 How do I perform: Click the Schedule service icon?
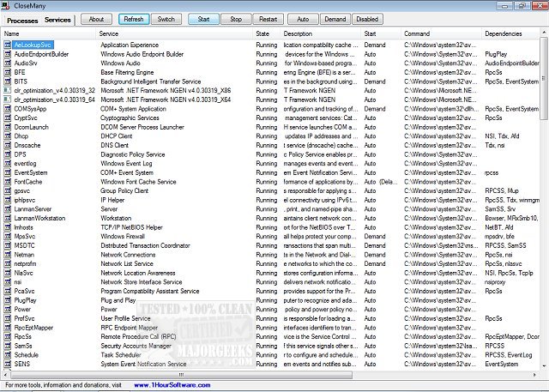coord(8,354)
